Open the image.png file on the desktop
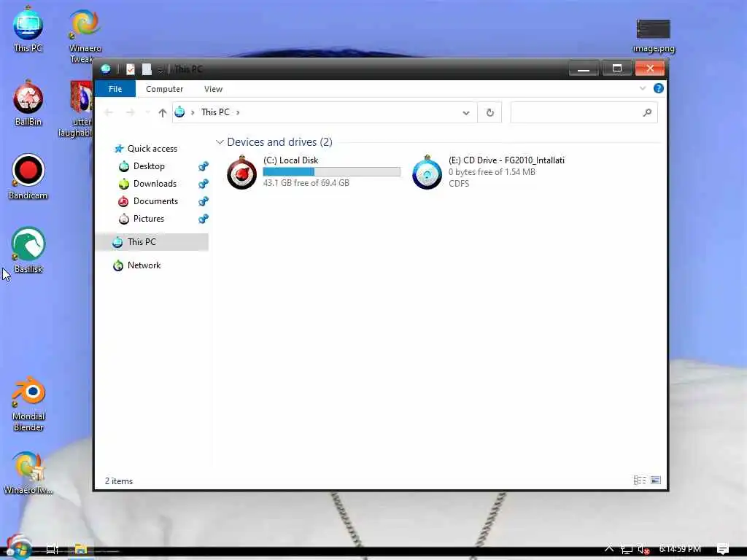 click(x=654, y=35)
